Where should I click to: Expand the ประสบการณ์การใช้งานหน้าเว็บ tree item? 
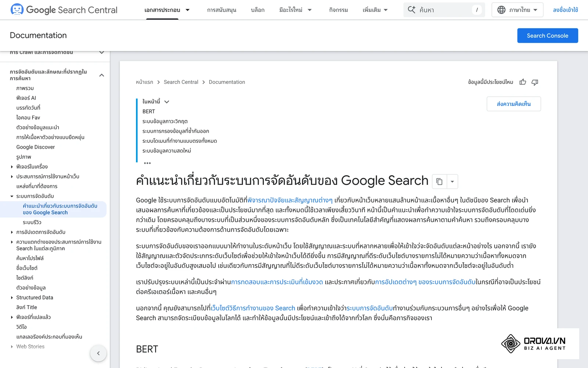point(12,177)
